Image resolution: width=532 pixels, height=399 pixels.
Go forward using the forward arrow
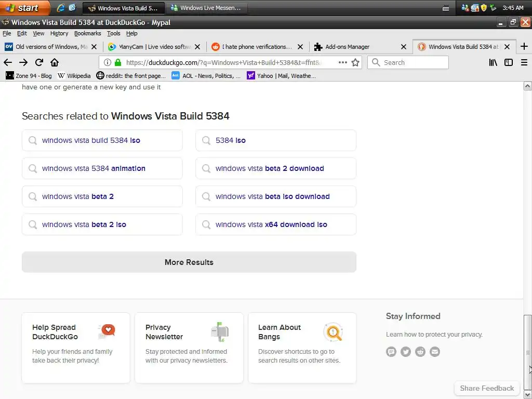(23, 62)
